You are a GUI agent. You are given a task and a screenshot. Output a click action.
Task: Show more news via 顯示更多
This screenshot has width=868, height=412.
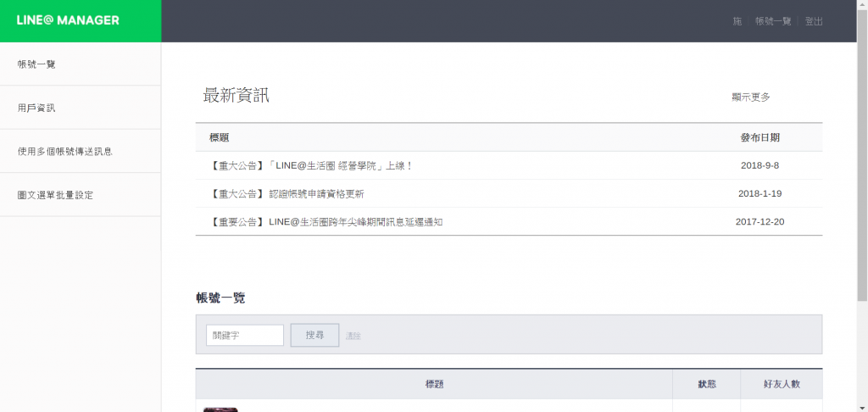[x=751, y=97]
